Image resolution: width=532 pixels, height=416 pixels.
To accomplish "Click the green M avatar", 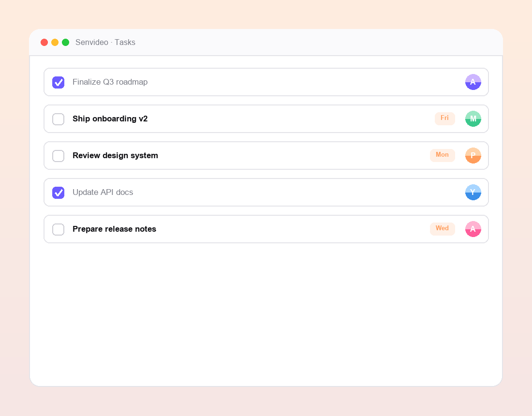I will pyautogui.click(x=473, y=119).
